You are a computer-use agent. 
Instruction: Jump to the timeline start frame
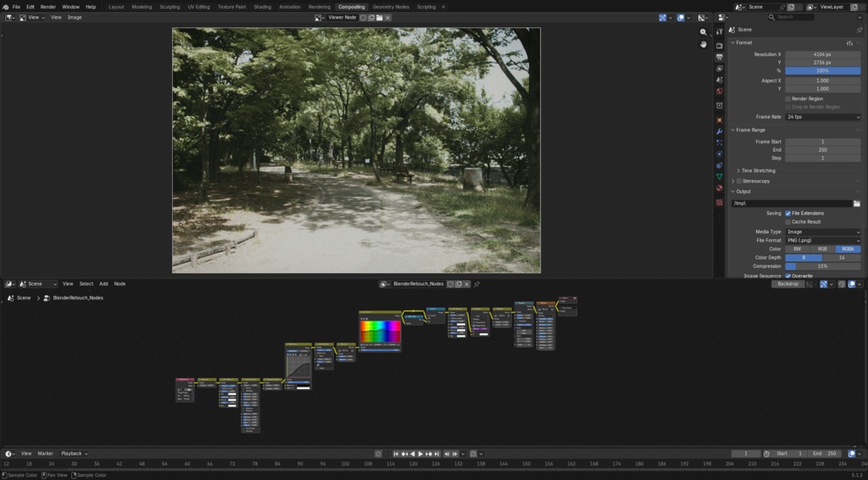(396, 454)
